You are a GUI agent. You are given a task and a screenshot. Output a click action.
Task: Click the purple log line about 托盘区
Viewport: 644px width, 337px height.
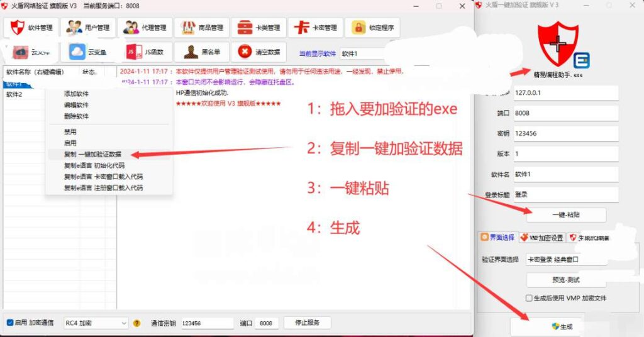(x=208, y=82)
